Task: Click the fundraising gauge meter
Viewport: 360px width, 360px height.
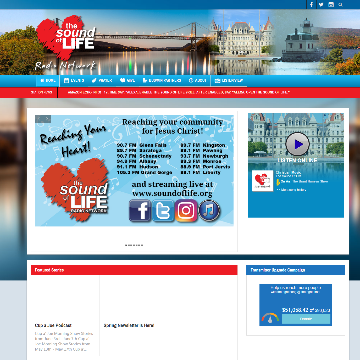Action: pos(270,317)
